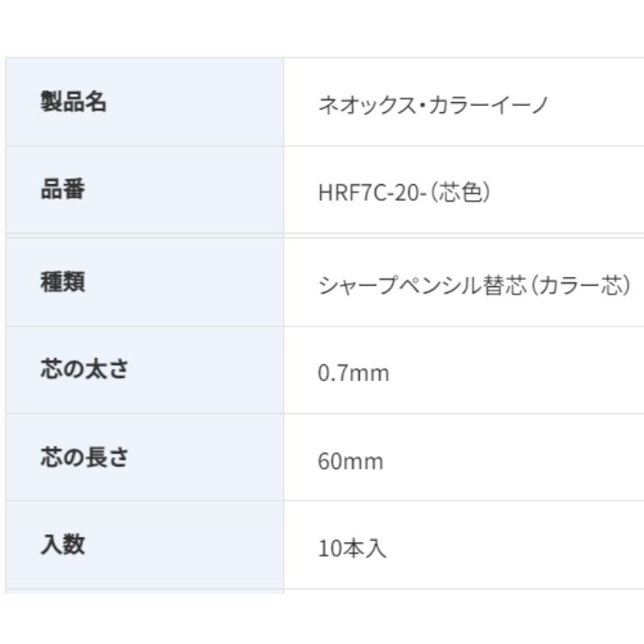Click the 0.7mm value cell
This screenshot has height=644, width=644.
coord(353,374)
